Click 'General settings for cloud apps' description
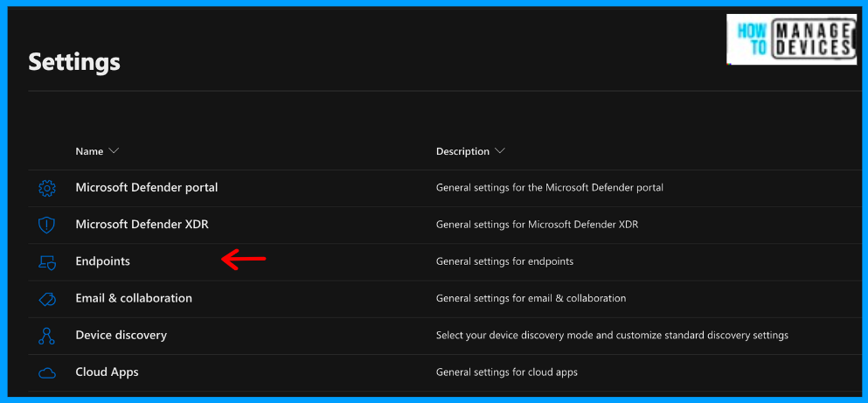This screenshot has width=868, height=403. click(507, 372)
